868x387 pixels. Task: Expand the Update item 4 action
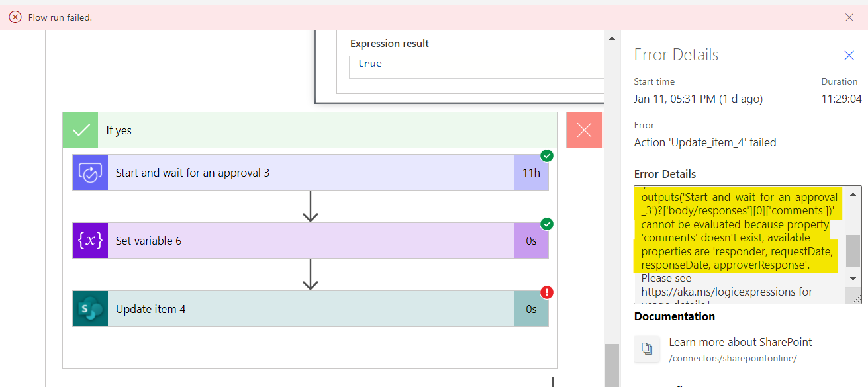click(x=311, y=309)
